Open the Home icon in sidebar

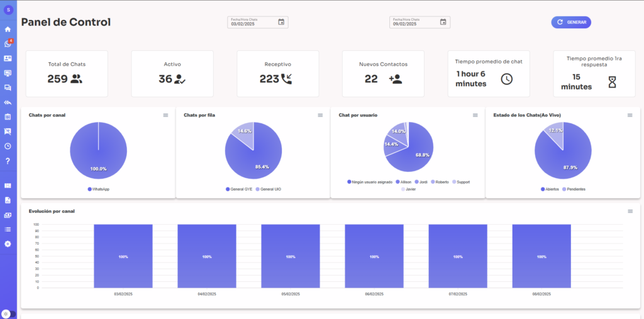point(8,29)
